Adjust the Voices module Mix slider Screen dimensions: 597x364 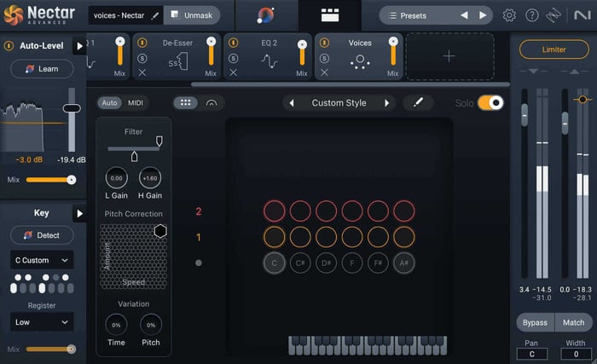(393, 52)
